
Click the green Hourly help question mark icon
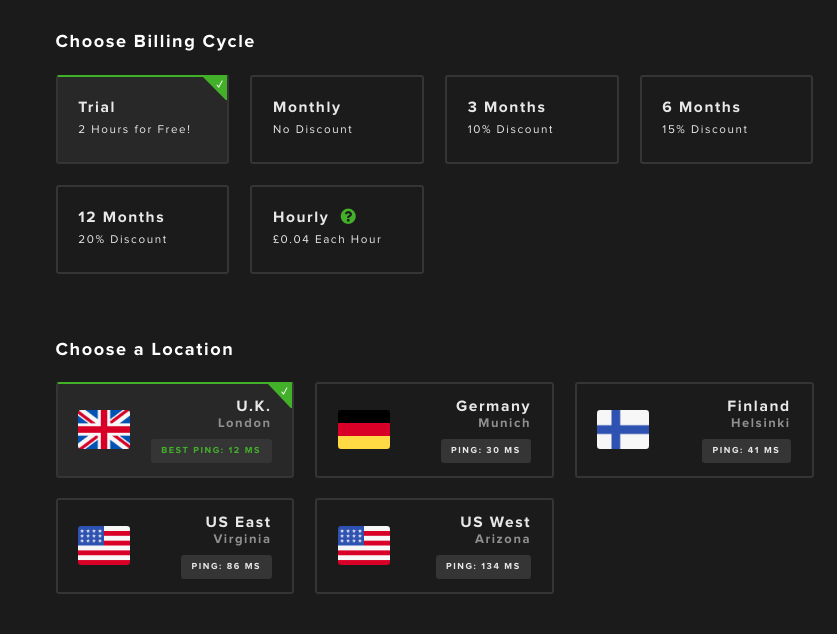(348, 216)
